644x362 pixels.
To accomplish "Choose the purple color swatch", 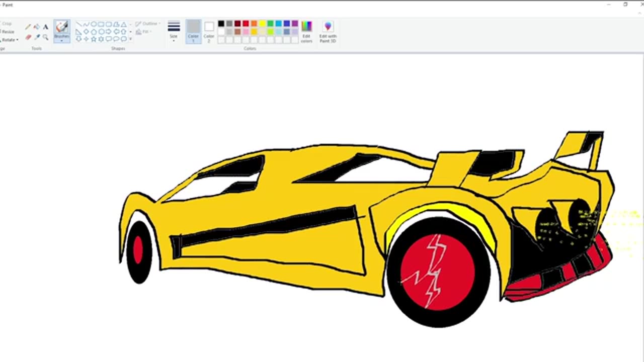I will tap(295, 24).
